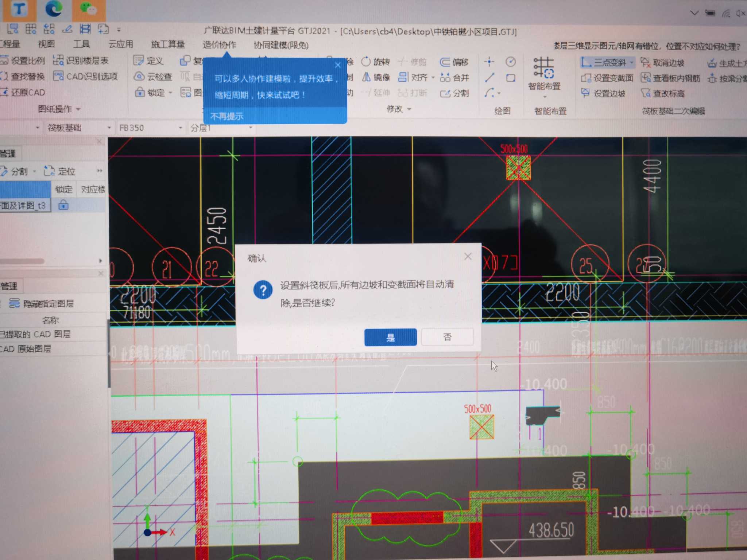Select 已提取的 CAD 图层 row
The width and height of the screenshot is (747, 560).
pyautogui.click(x=53, y=334)
